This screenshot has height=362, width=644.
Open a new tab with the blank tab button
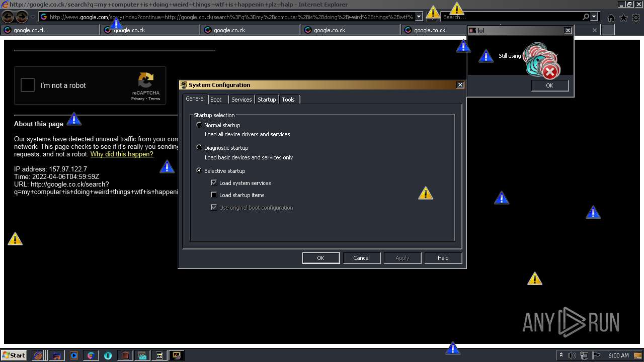pyautogui.click(x=608, y=30)
